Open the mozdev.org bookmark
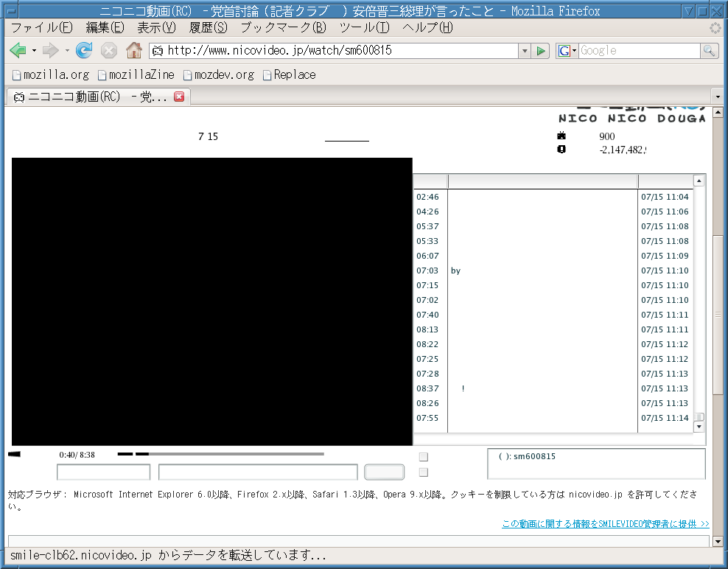728x569 pixels. 219,74
